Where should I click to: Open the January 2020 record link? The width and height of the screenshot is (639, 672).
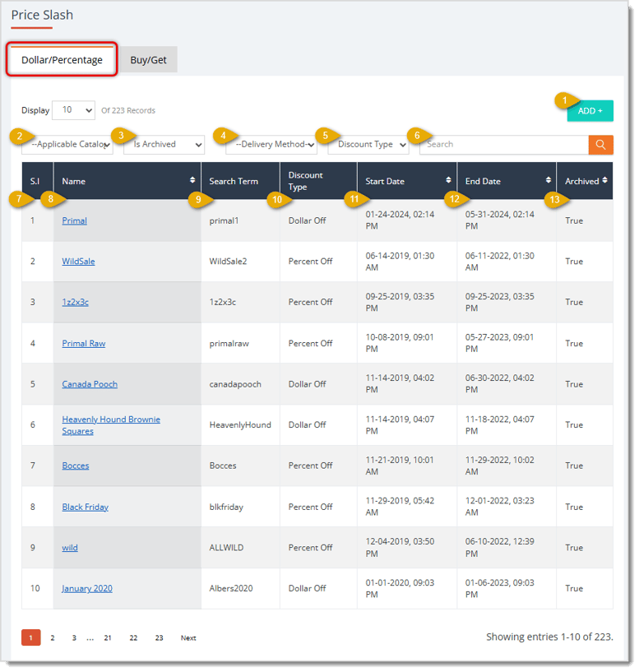coord(87,588)
